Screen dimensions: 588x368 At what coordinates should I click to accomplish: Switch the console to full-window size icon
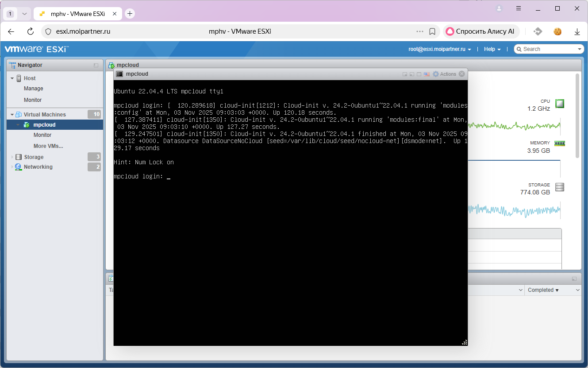pos(419,74)
